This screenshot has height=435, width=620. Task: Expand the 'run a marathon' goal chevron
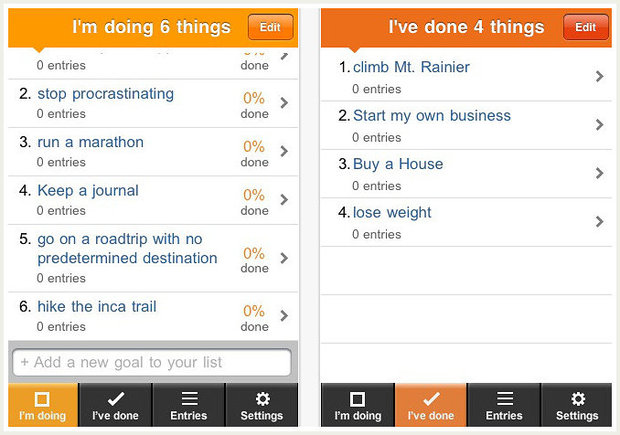point(285,151)
